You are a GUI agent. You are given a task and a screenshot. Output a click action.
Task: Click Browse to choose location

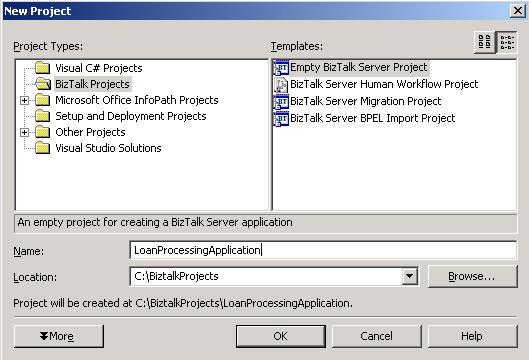click(x=472, y=276)
